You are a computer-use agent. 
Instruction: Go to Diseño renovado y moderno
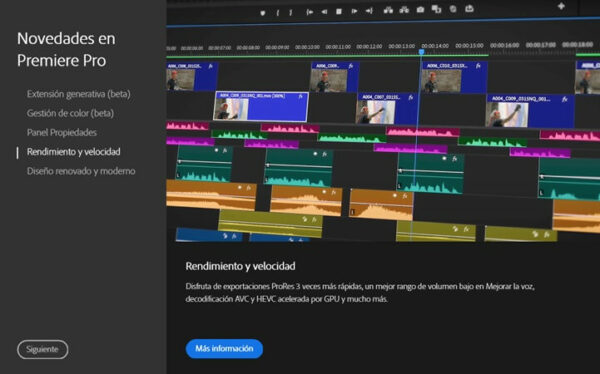(x=81, y=171)
